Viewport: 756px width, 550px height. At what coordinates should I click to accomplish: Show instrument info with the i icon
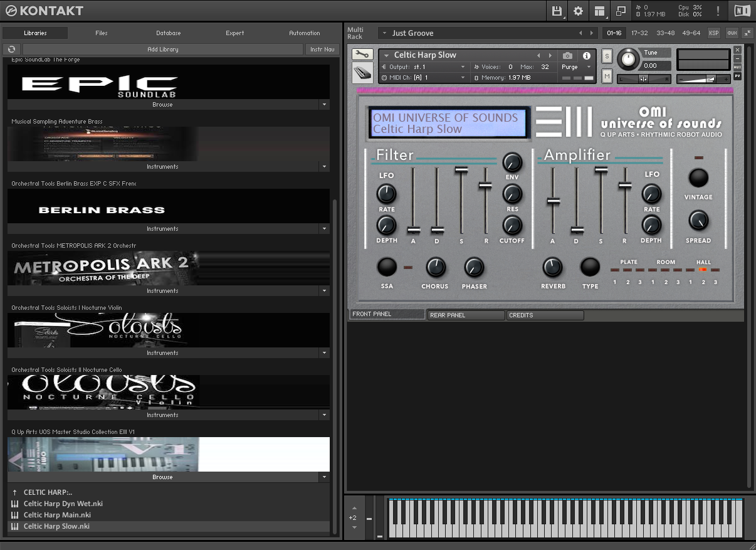[x=587, y=56]
